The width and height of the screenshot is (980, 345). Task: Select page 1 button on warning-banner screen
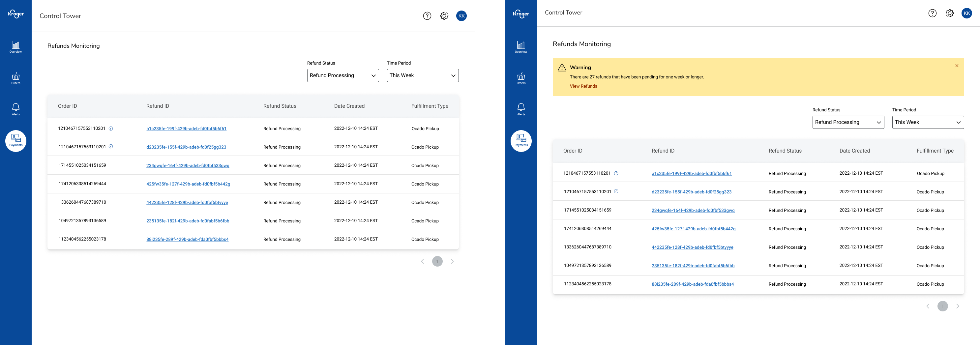942,306
